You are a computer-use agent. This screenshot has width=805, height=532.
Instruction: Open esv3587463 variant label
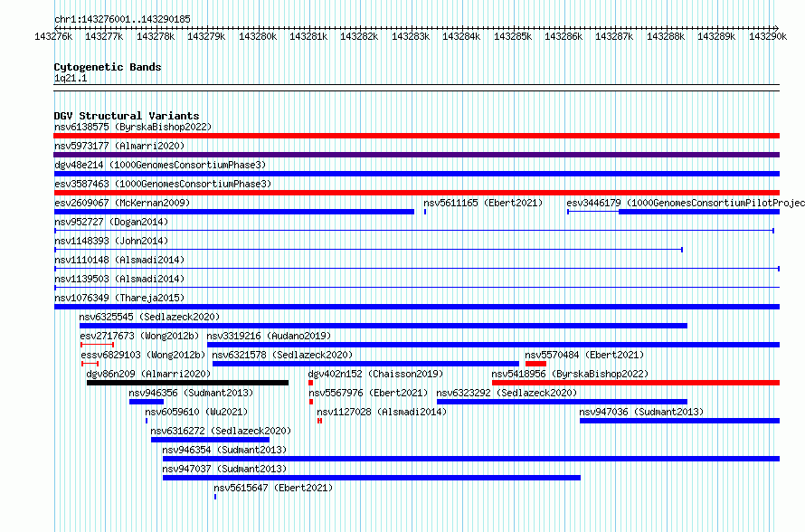[x=163, y=184]
